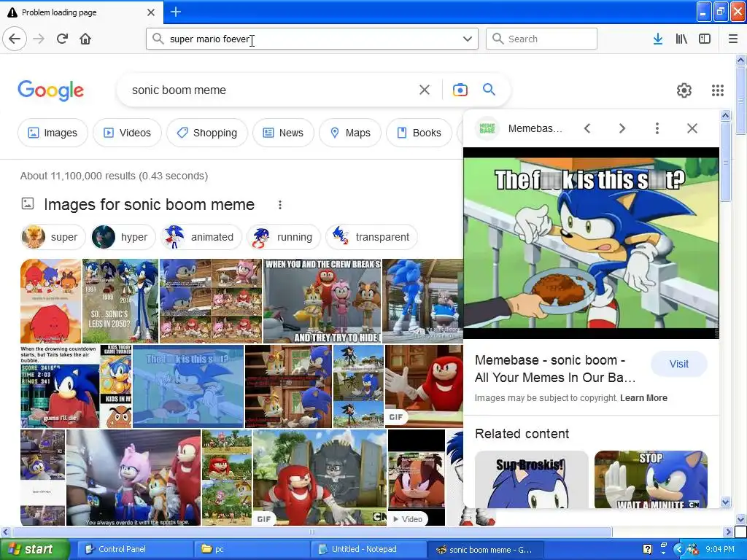Switch to the Shopping search tab
Screen dimensions: 747x560
207,133
